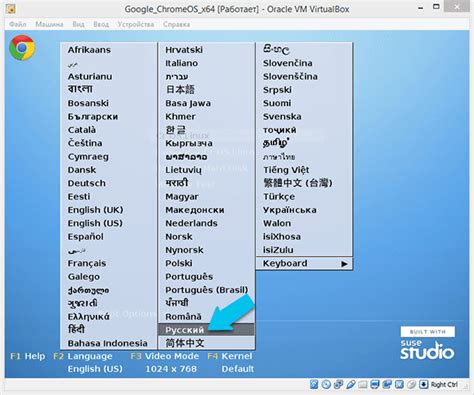Viewport: 474px width, 395px height.
Task: Click the Right Ctrl host key label
Action: (x=444, y=384)
